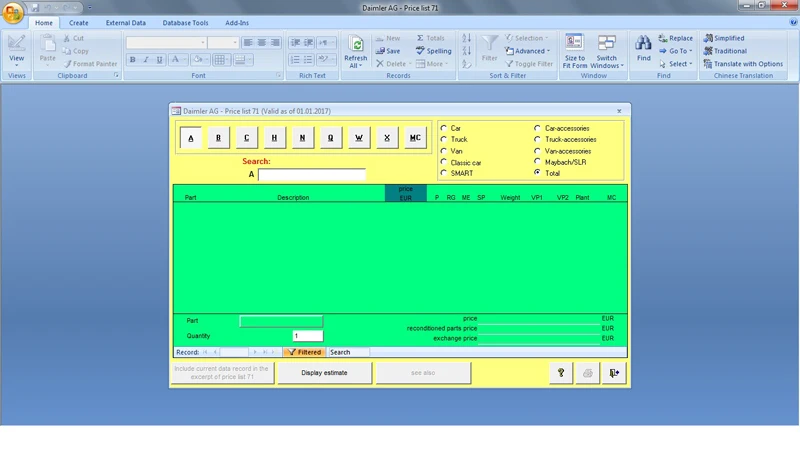Viewport: 800px width, 450px height.
Task: Click the printer button in form
Action: click(x=588, y=373)
